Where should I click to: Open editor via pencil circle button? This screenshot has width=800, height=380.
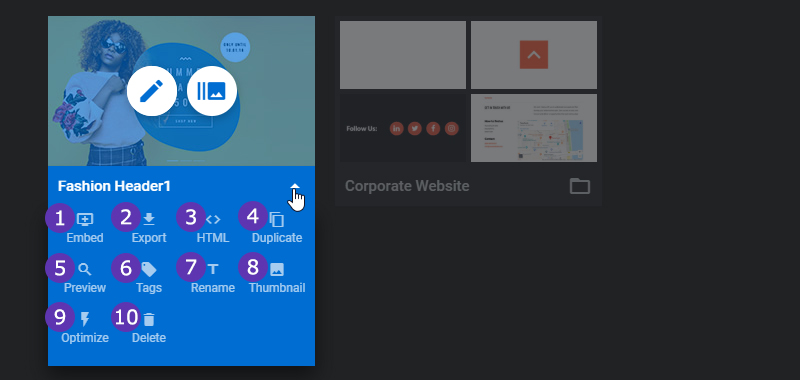152,91
